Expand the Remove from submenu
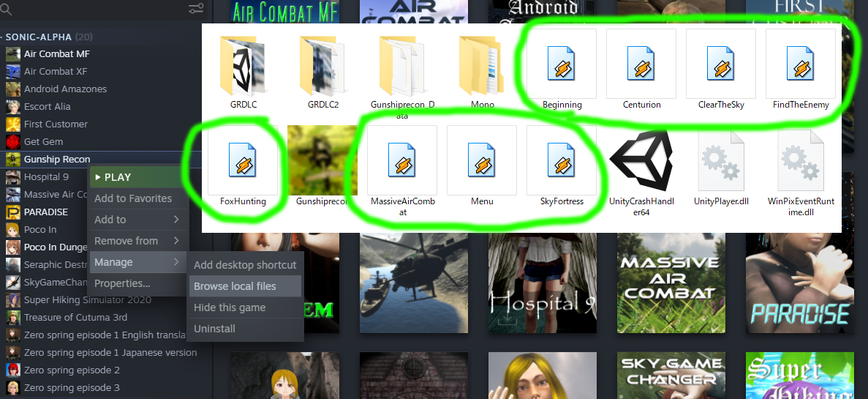Screen dimensions: 868x399 [x=138, y=241]
